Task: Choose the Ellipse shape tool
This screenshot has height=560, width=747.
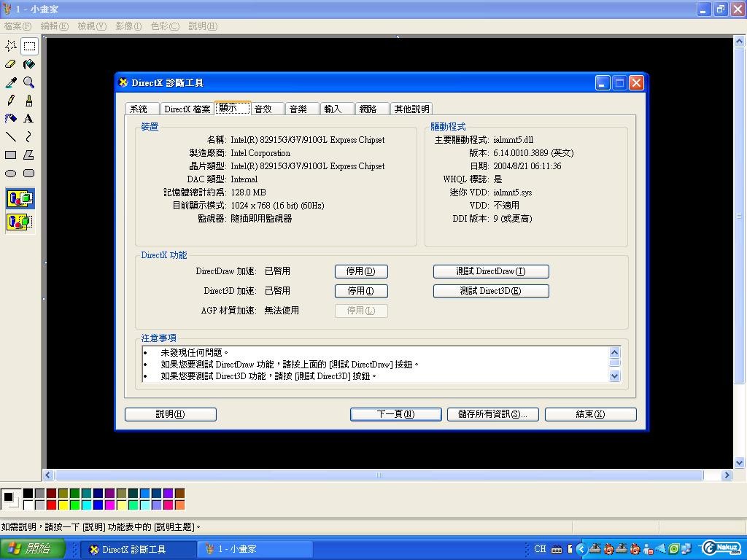Action: (11, 174)
